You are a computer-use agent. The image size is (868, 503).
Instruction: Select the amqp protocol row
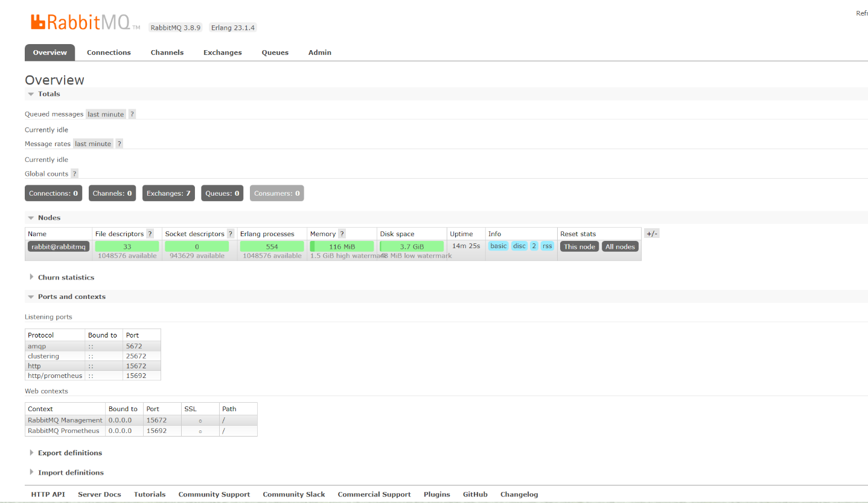tap(93, 346)
